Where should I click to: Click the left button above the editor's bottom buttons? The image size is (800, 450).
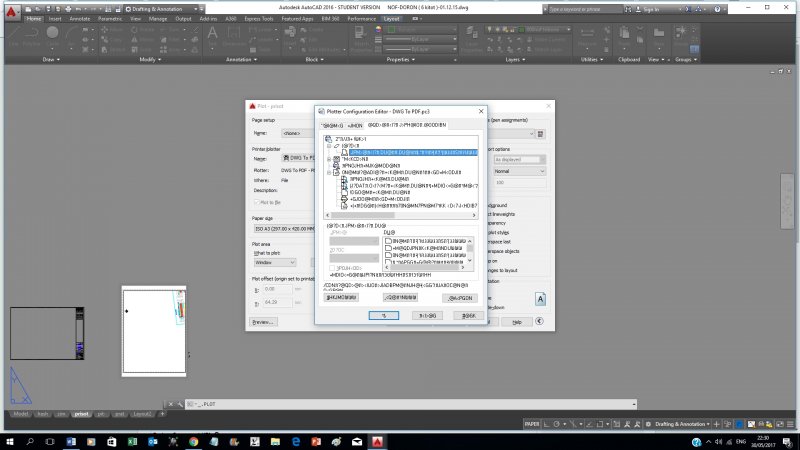[x=341, y=297]
